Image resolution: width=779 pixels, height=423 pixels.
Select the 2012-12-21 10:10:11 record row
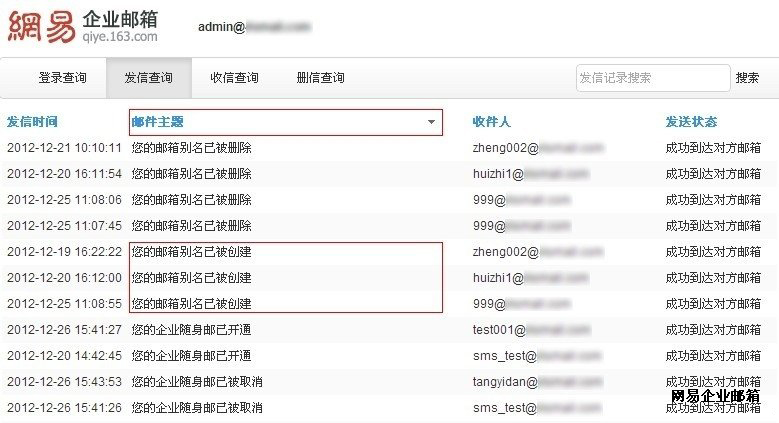pos(388,148)
